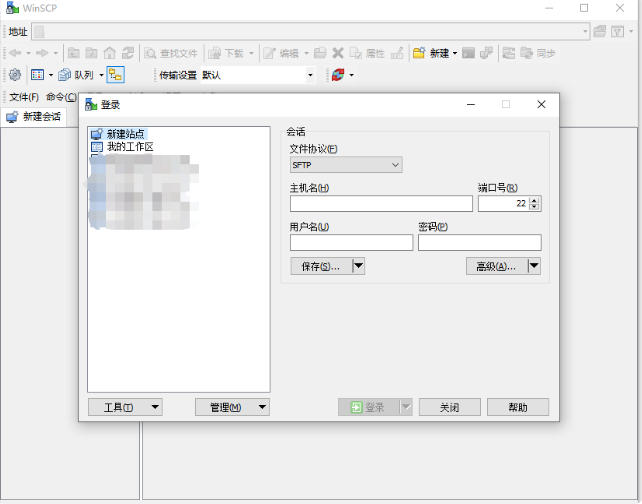Click the 工具(T) button
Viewport: 642px width, 504px height.
pos(125,407)
